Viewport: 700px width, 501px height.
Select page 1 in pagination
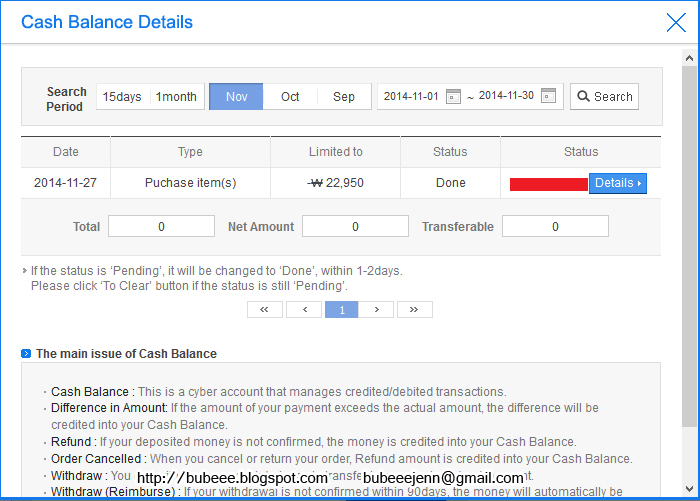pyautogui.click(x=341, y=310)
